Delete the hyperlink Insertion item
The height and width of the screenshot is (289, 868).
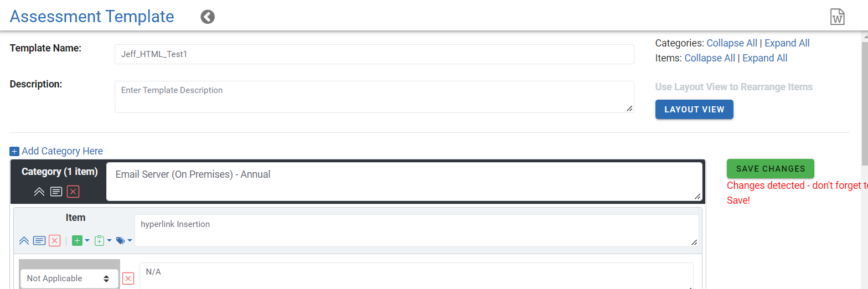click(54, 241)
